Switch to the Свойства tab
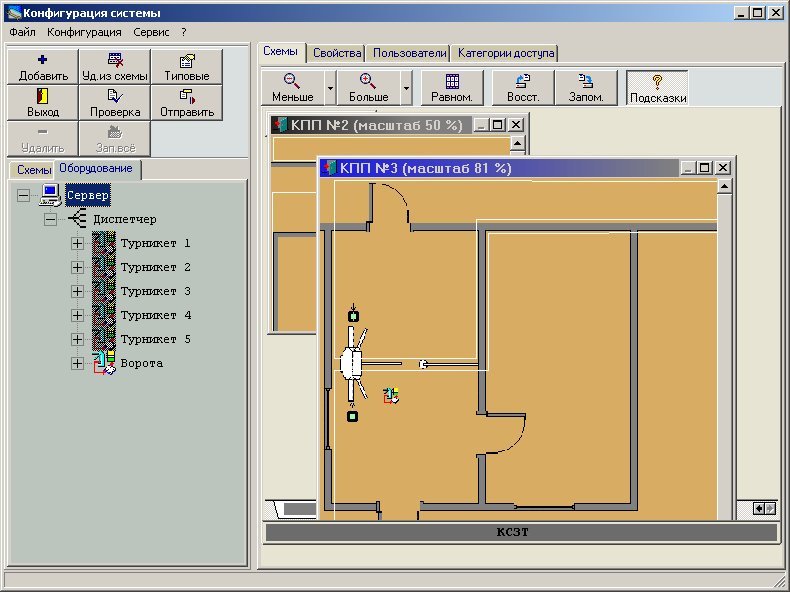The width and height of the screenshot is (790, 592). click(337, 53)
